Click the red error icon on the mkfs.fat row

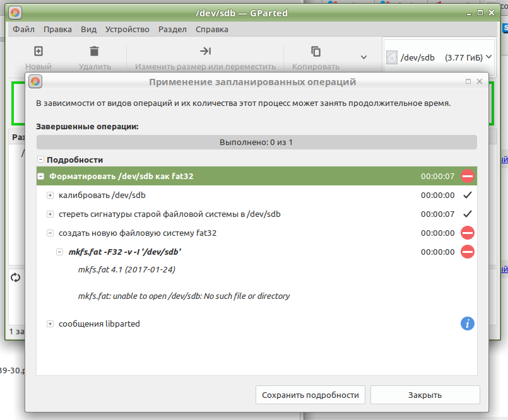(x=467, y=252)
